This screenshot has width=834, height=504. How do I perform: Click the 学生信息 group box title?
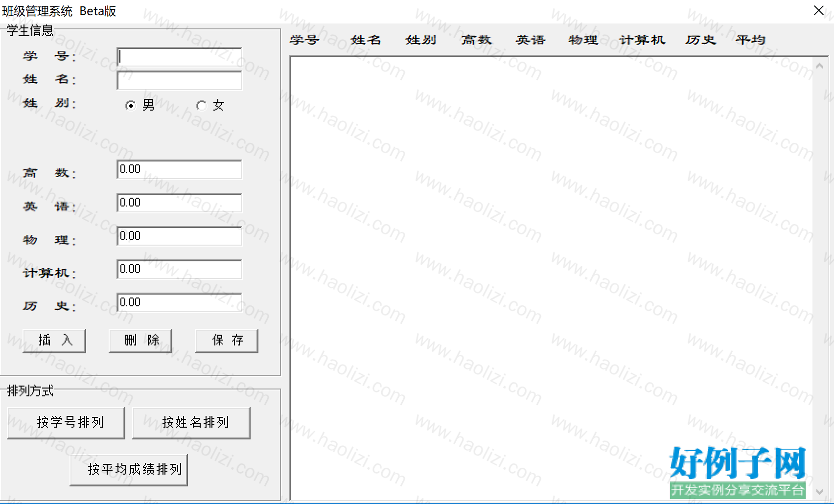pos(30,31)
